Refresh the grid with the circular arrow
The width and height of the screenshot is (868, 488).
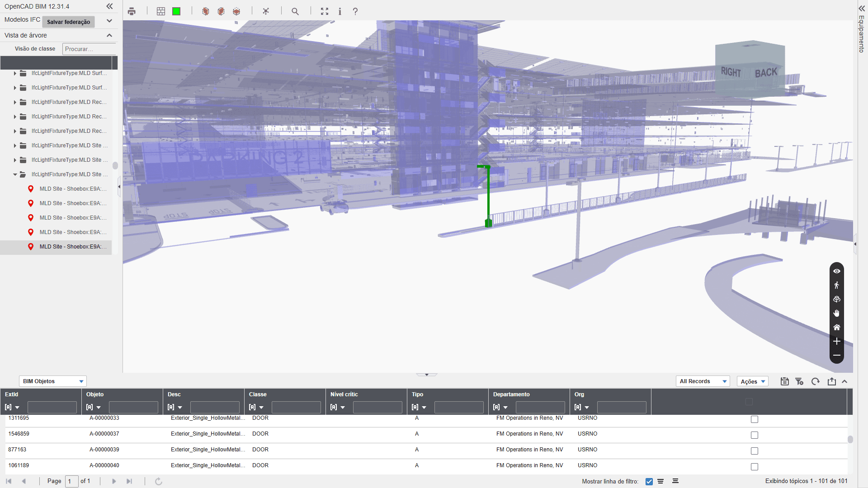coord(816,381)
